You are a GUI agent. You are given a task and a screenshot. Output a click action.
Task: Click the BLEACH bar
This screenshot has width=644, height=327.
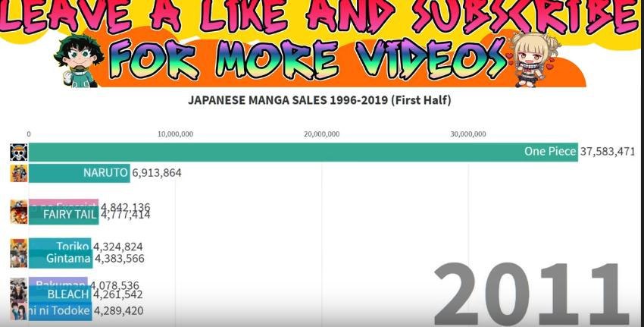pyautogui.click(x=60, y=294)
